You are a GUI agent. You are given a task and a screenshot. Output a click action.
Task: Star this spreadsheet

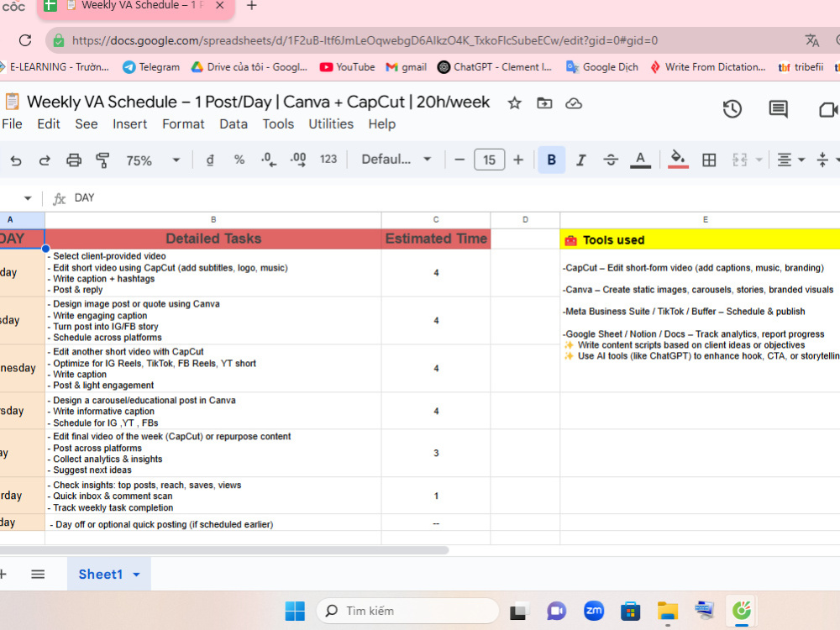[x=514, y=102]
